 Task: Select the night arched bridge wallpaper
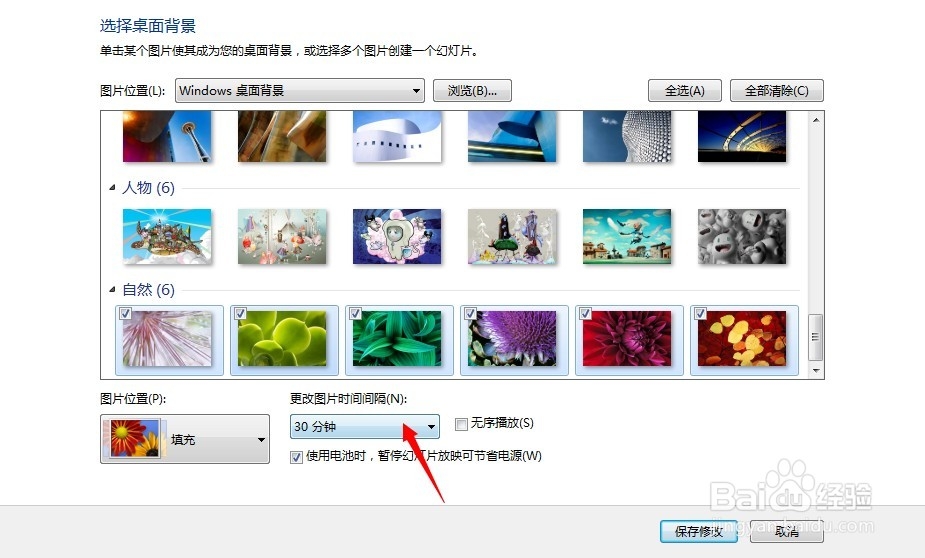(x=742, y=136)
